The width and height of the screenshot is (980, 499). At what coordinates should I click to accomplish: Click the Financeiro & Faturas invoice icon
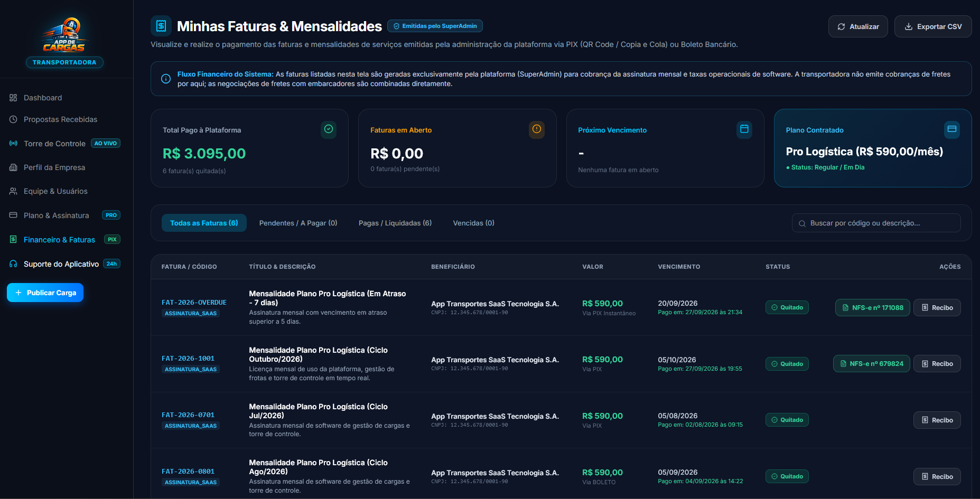[13, 240]
